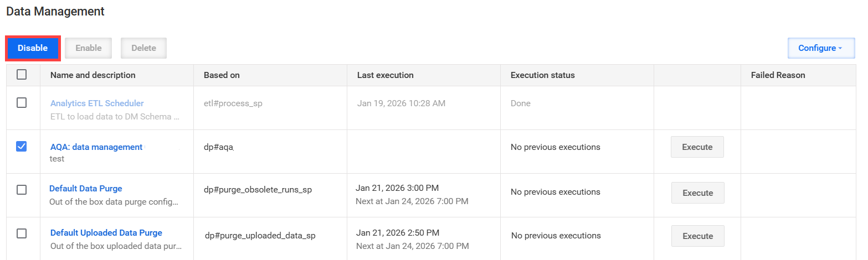Toggle the select-all header checkbox

point(22,75)
